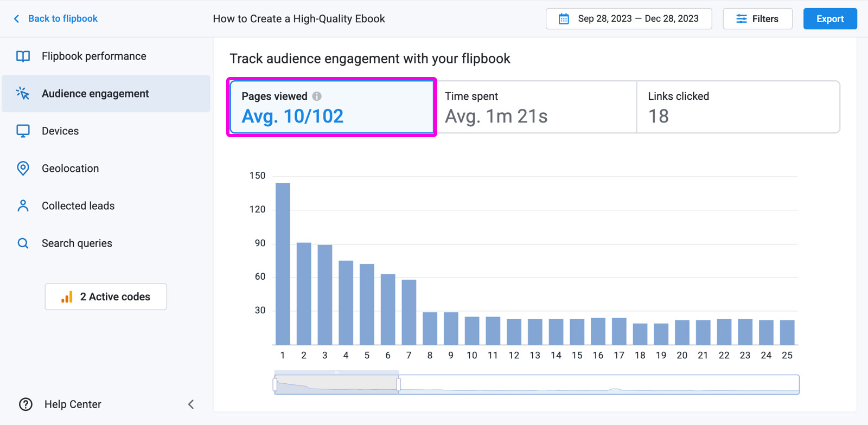868x425 pixels.
Task: Click the y-axis label '150'
Action: pyautogui.click(x=257, y=176)
